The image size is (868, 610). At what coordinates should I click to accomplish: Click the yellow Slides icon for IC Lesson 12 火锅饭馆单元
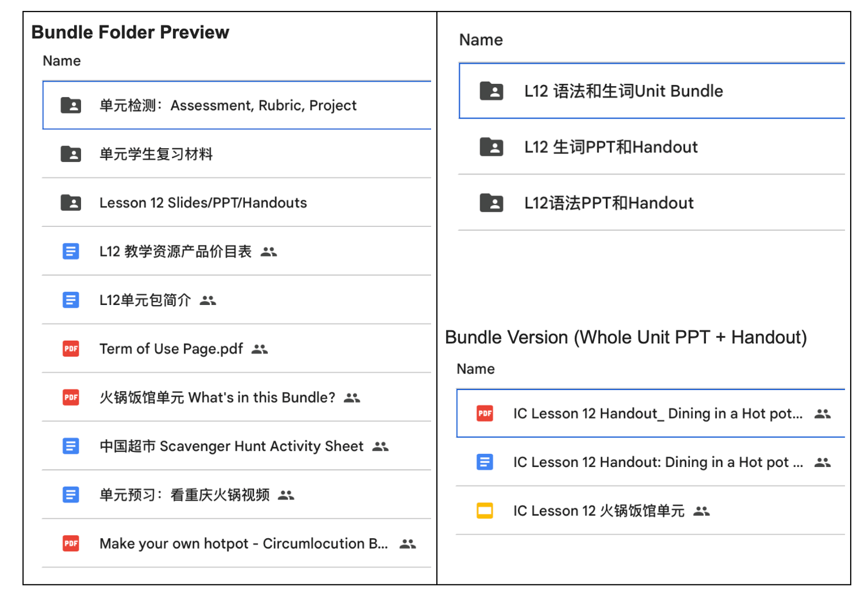(484, 511)
